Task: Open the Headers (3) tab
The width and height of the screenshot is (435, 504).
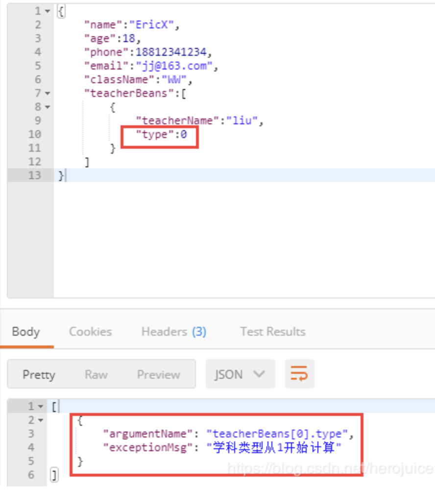Action: (x=174, y=332)
